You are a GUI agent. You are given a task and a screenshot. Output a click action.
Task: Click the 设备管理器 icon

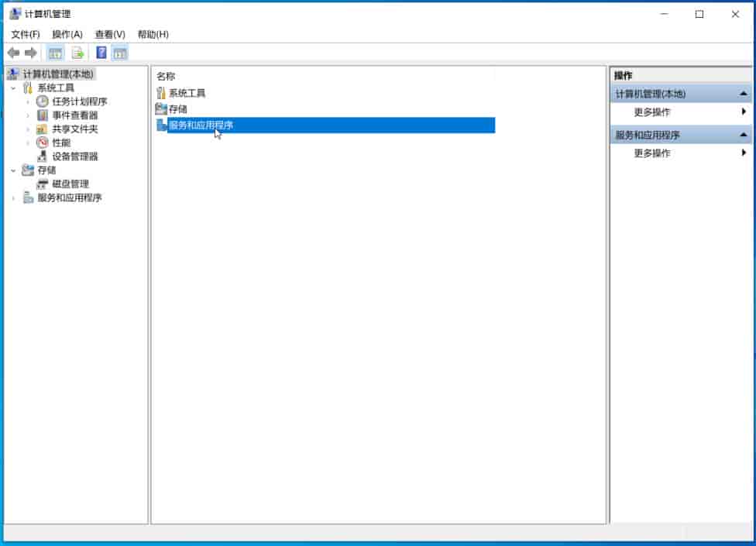(x=43, y=156)
